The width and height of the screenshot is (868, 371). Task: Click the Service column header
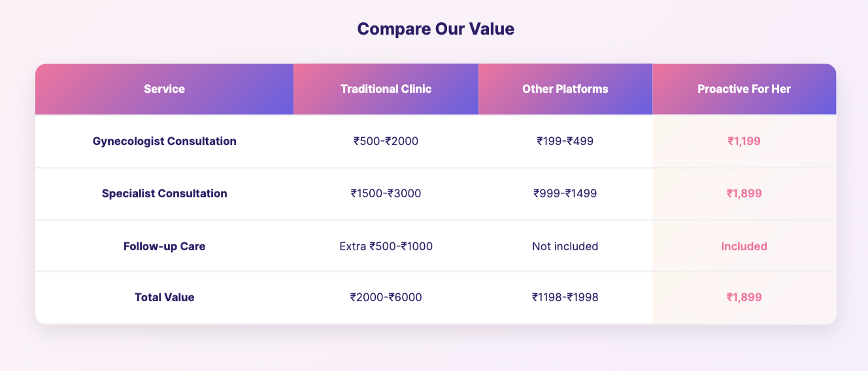[x=164, y=89]
